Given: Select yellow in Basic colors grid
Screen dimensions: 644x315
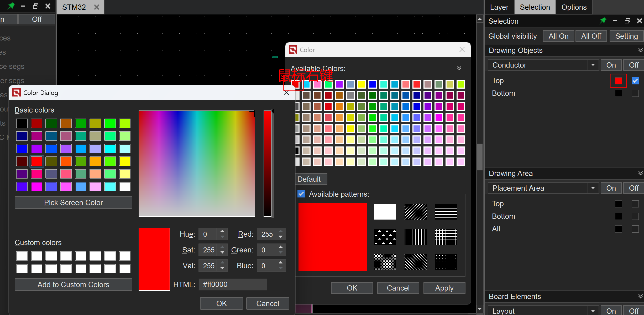Looking at the screenshot, I should coord(125,161).
